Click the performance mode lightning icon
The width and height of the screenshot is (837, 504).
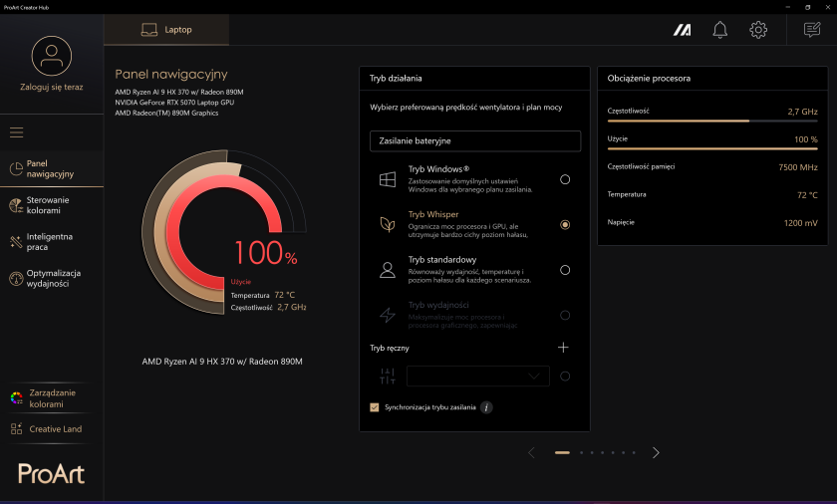(x=388, y=315)
